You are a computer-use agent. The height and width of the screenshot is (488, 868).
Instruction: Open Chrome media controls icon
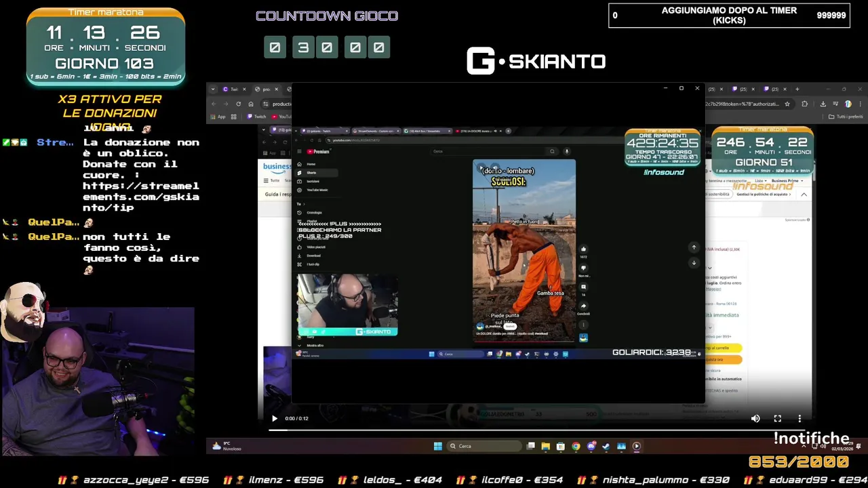[835, 104]
